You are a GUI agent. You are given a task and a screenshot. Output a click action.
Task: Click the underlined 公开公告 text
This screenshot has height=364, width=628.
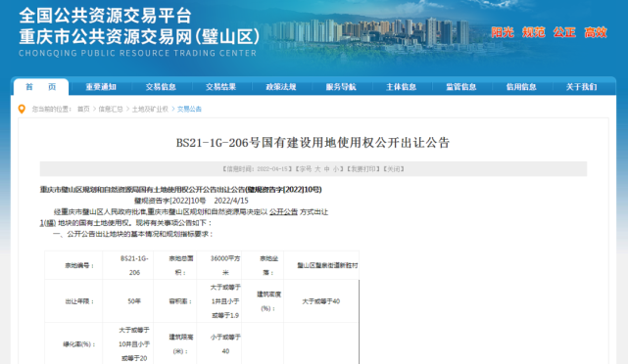click(283, 211)
